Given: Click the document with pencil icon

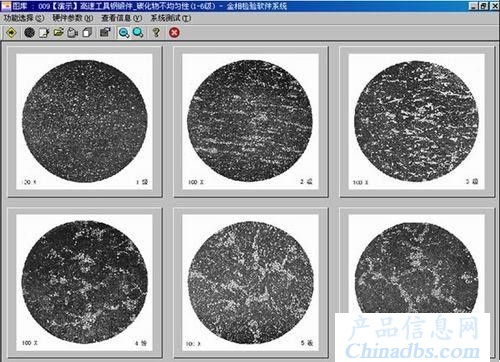Looking at the screenshot, I should click(44, 33).
